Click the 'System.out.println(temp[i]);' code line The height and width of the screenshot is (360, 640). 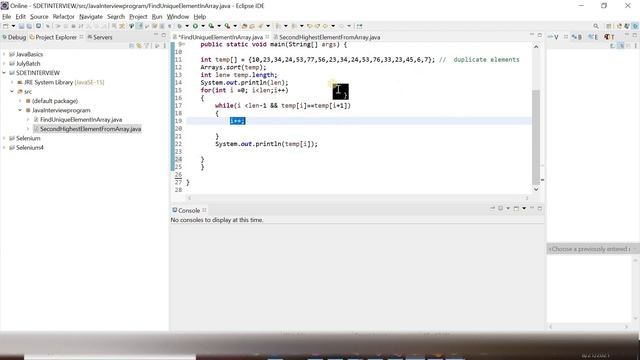pyautogui.click(x=266, y=144)
